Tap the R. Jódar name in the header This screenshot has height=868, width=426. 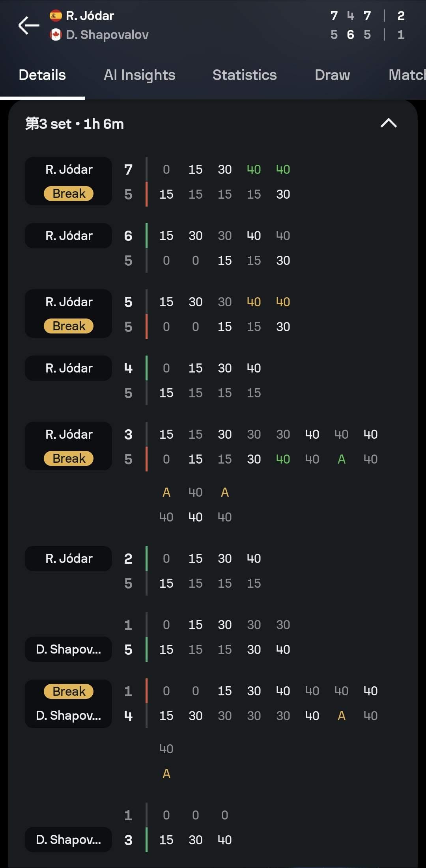pyautogui.click(x=90, y=16)
